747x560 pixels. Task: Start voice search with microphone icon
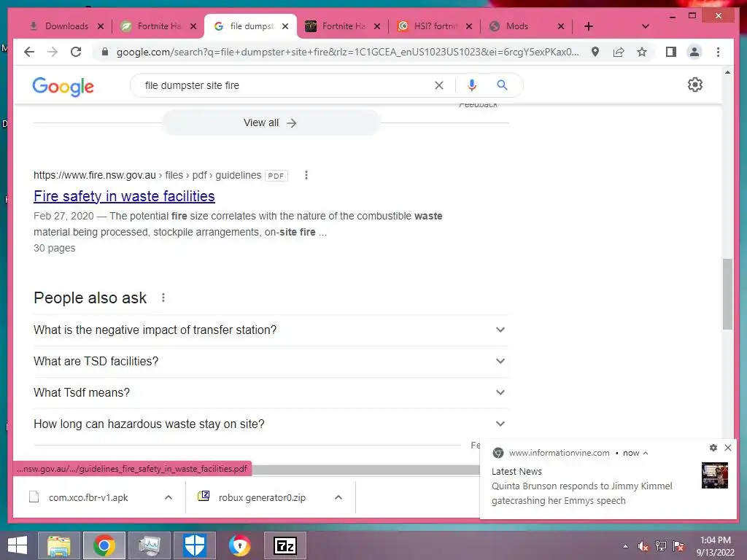click(472, 85)
